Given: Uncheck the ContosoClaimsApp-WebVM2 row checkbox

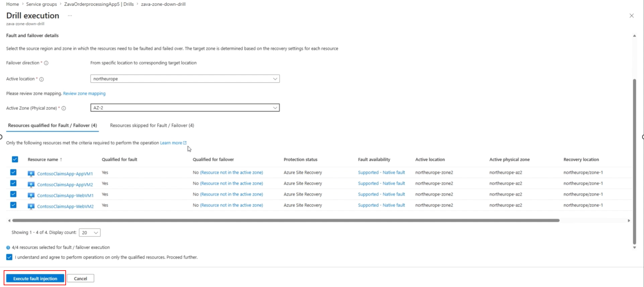Looking at the screenshot, I should pos(13,205).
